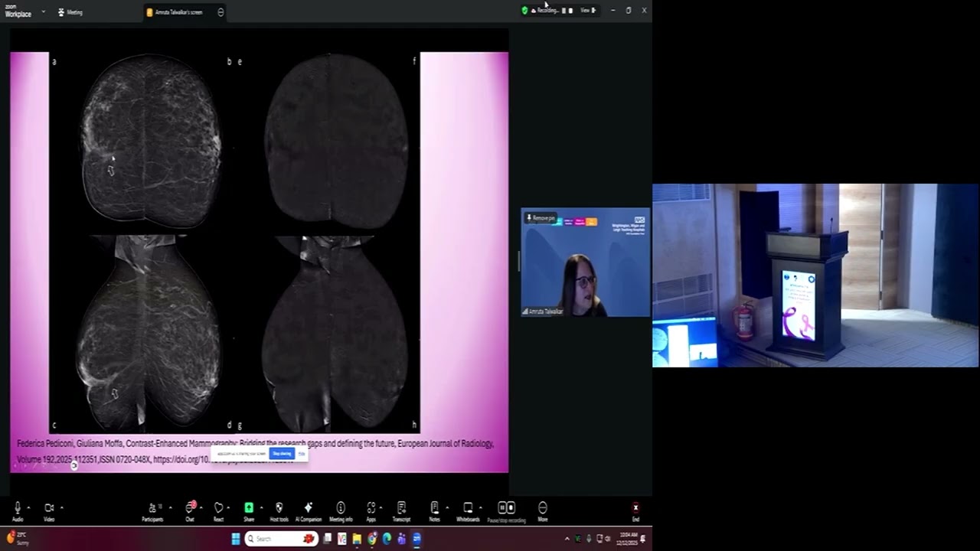The height and width of the screenshot is (551, 980).
Task: Expand the Audio options arrow
Action: point(28,507)
